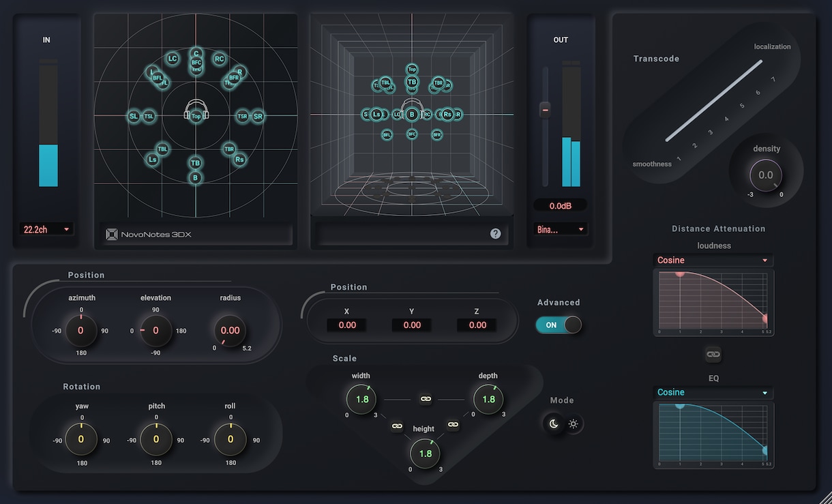Toggle the width–depth scale link

tap(426, 398)
